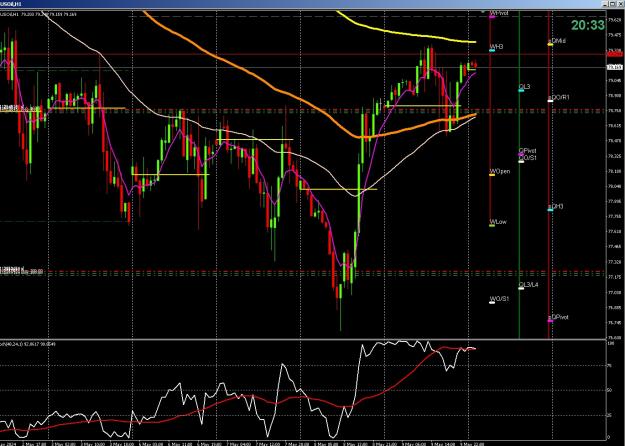Close the chart window
This screenshot has height=446, width=625.
(x=619, y=4)
